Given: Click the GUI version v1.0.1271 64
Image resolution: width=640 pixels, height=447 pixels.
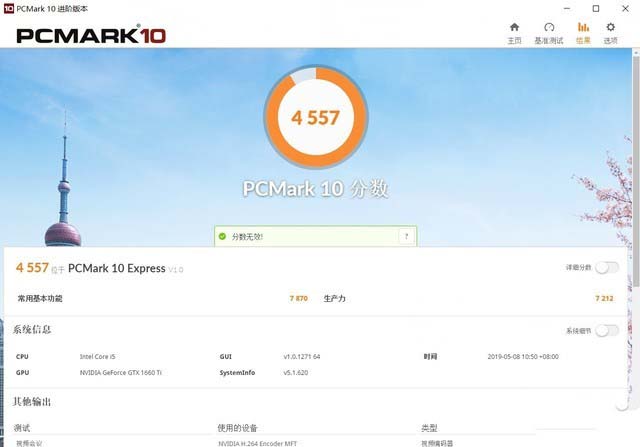Looking at the screenshot, I should 302,356.
